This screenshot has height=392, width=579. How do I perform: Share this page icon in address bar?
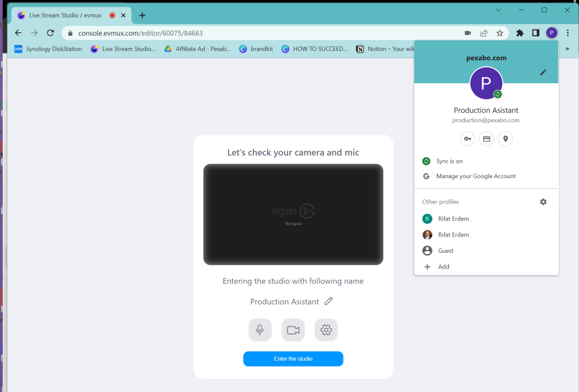(x=484, y=33)
